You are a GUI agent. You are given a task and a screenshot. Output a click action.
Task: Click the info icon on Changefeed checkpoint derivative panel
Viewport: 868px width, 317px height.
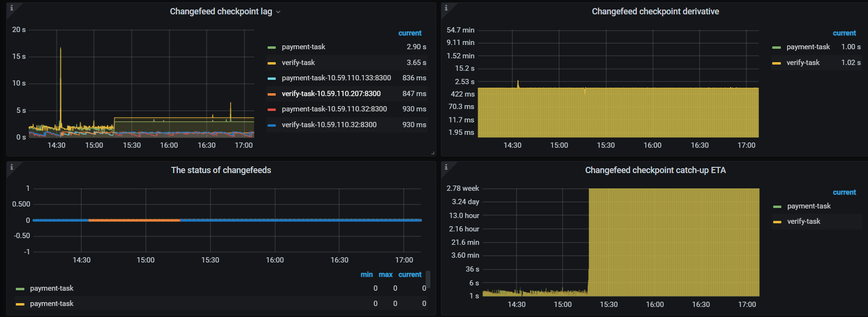click(446, 8)
